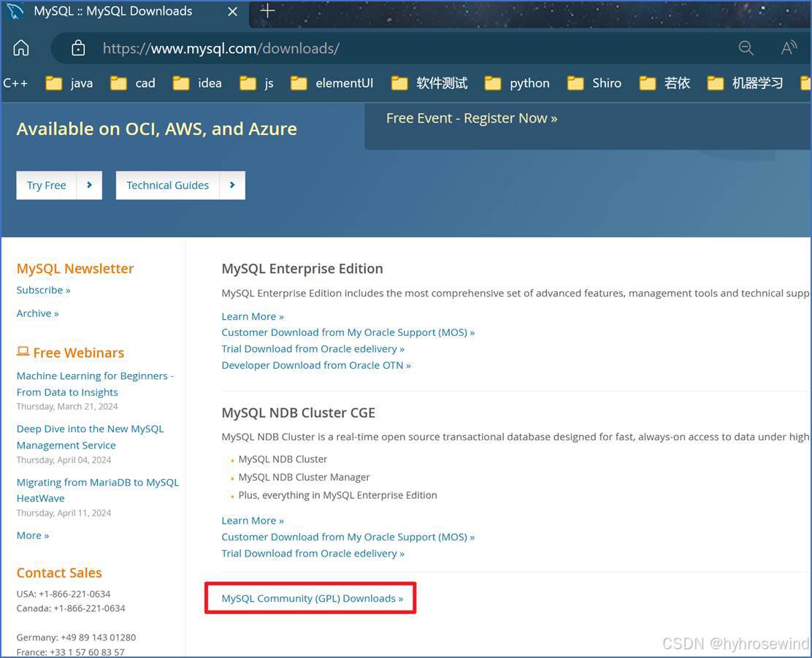The image size is (812, 658).
Task: Click Developer Download from Oracle OTN
Action: tap(316, 365)
